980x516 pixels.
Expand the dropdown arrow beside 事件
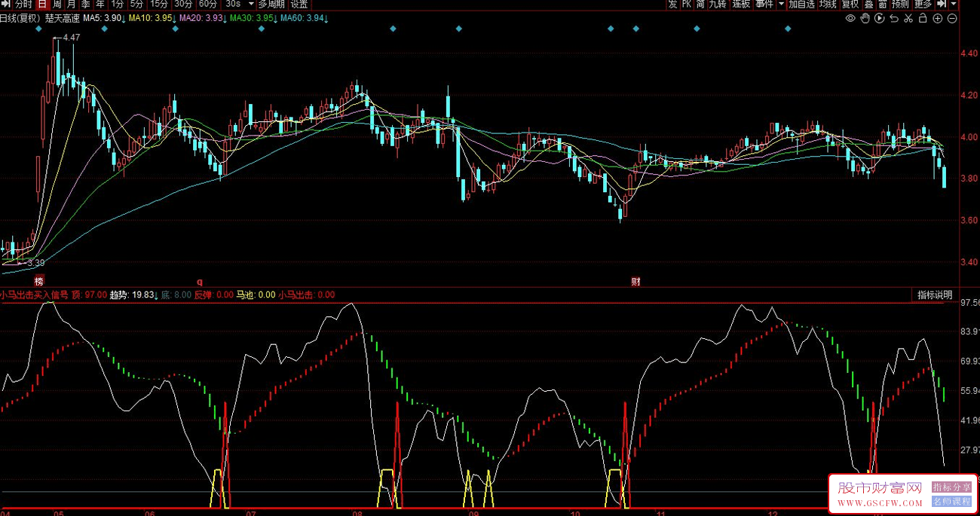(x=782, y=4)
